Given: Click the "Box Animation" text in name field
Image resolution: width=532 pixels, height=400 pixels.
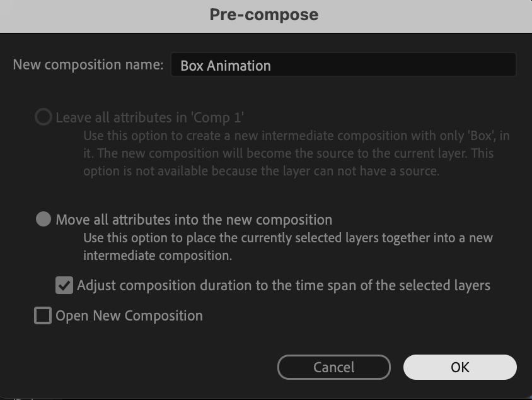Looking at the screenshot, I should pyautogui.click(x=226, y=66).
